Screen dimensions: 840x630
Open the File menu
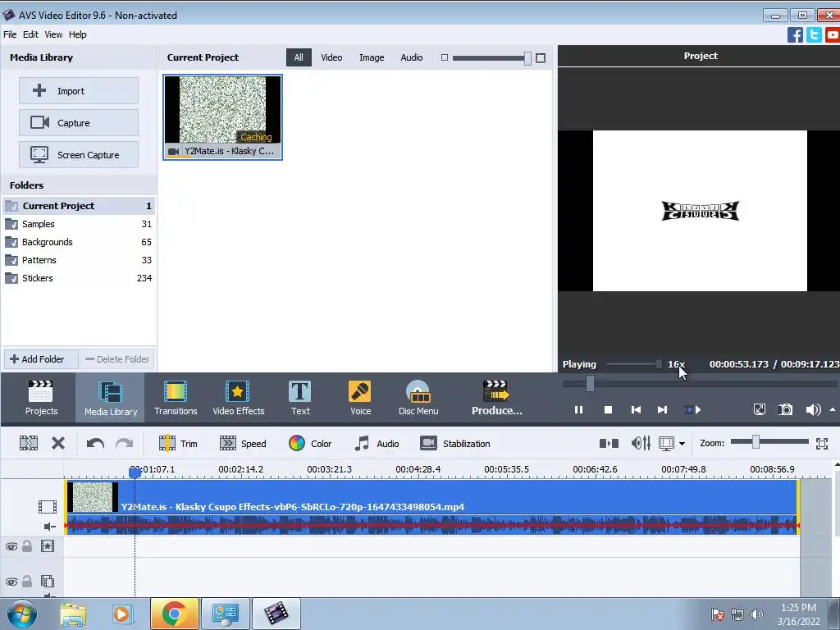tap(10, 34)
